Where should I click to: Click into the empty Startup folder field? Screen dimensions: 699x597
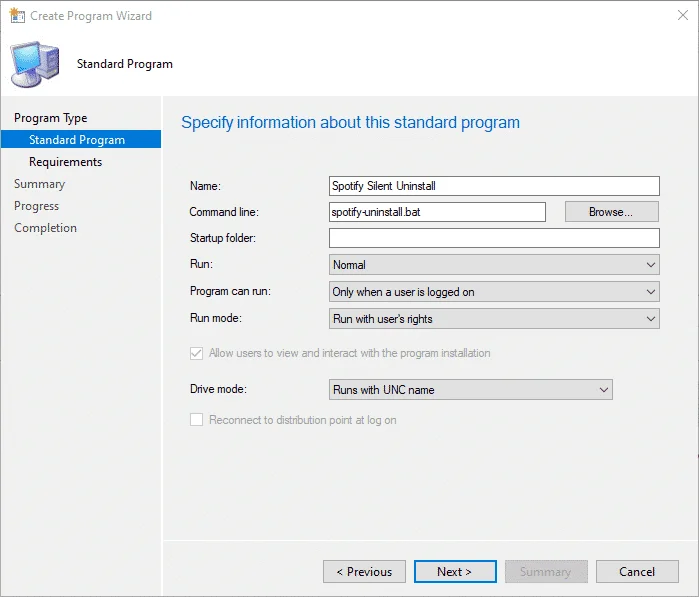pos(494,238)
